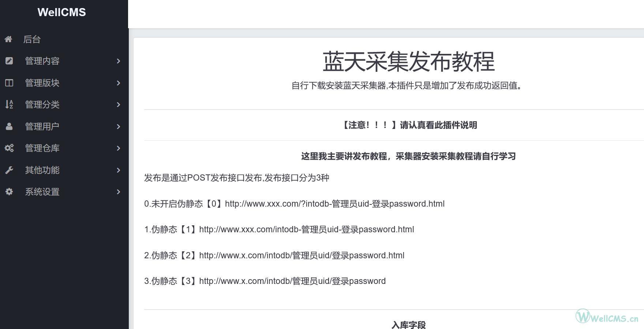This screenshot has height=329, width=644.
Task: Click the 2.伪静态【2】 URL line
Action: coord(274,255)
